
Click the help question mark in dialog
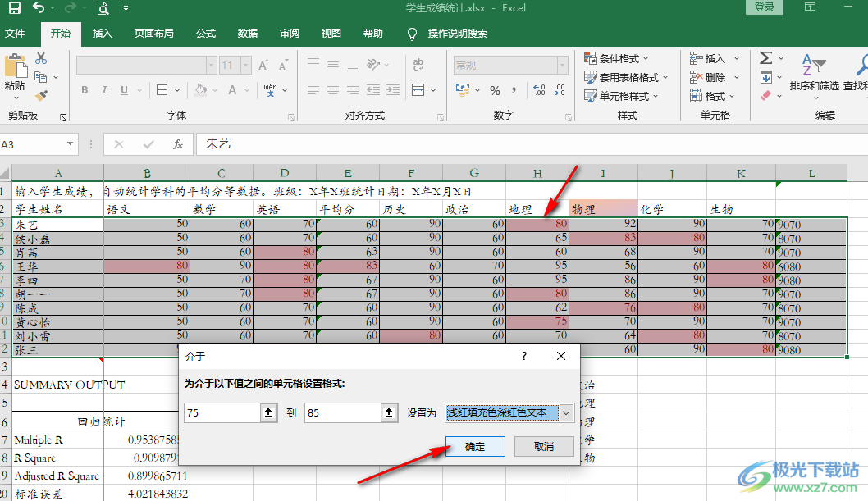tap(524, 356)
